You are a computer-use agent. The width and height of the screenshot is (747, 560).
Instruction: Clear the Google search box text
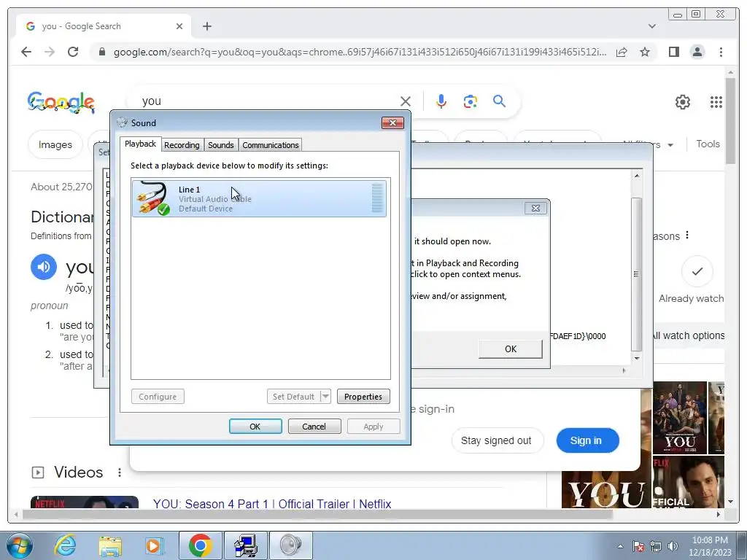tap(406, 101)
